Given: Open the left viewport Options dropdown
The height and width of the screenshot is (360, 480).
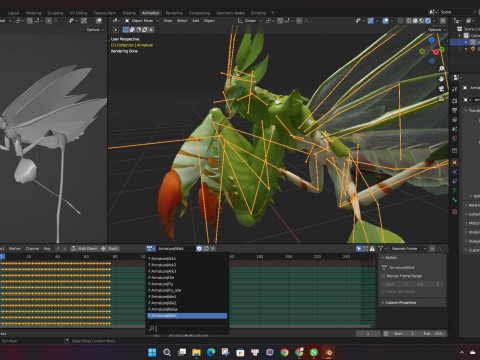Looking at the screenshot, I should tap(95, 30).
